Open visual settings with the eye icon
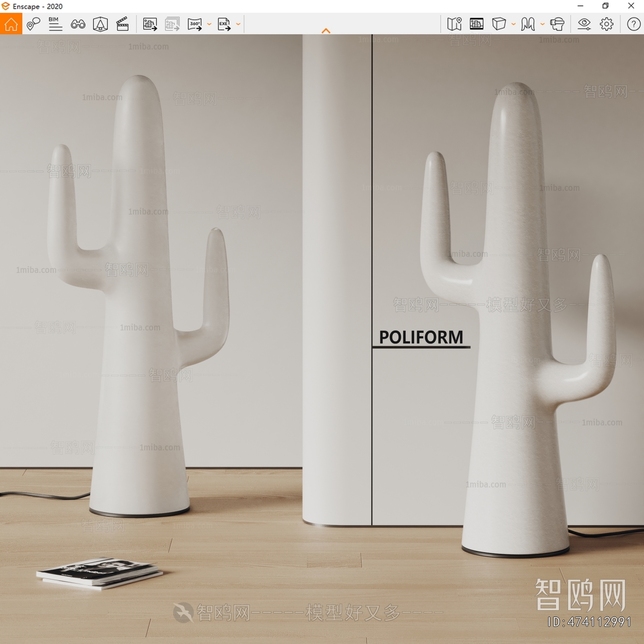This screenshot has height=644, width=644. (x=584, y=25)
